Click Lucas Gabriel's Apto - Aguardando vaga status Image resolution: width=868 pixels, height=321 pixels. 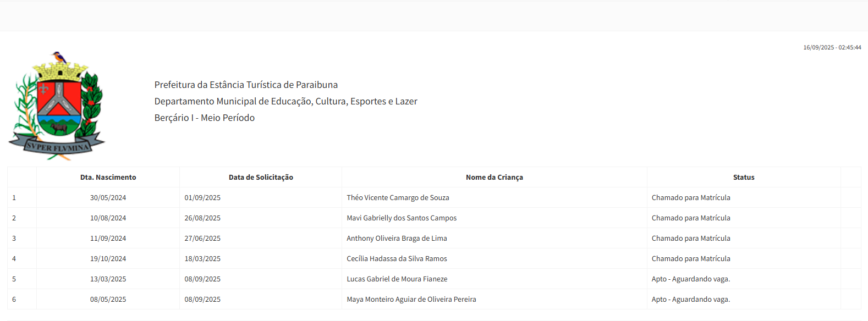pos(690,279)
